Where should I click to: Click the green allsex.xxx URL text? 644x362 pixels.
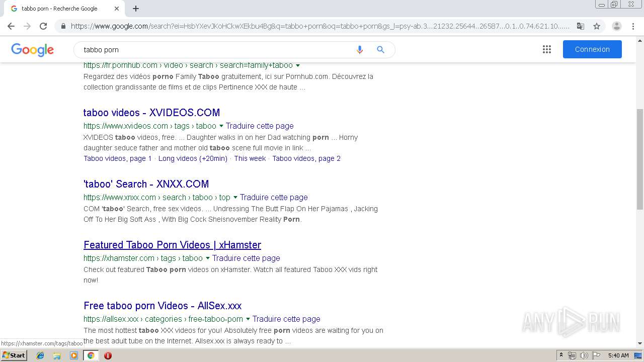[163, 319]
